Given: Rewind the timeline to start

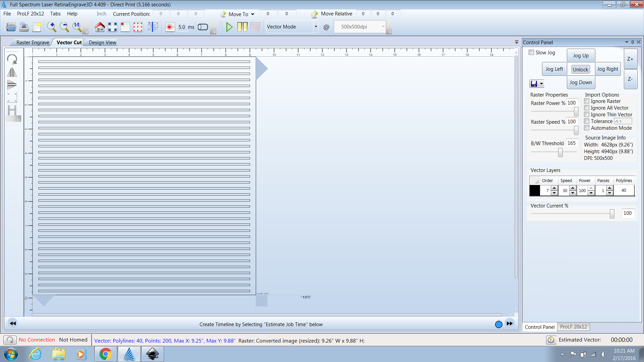Looking at the screenshot, I should pos(13,323).
